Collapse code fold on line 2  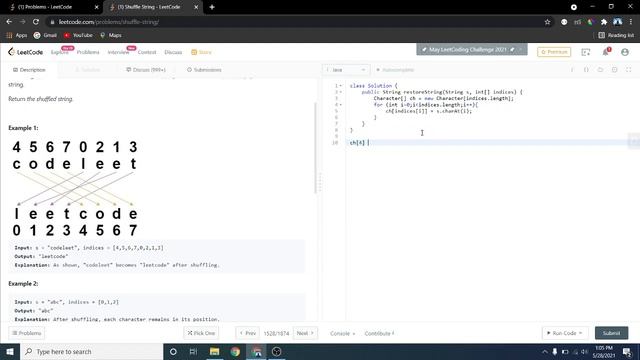tap(341, 92)
